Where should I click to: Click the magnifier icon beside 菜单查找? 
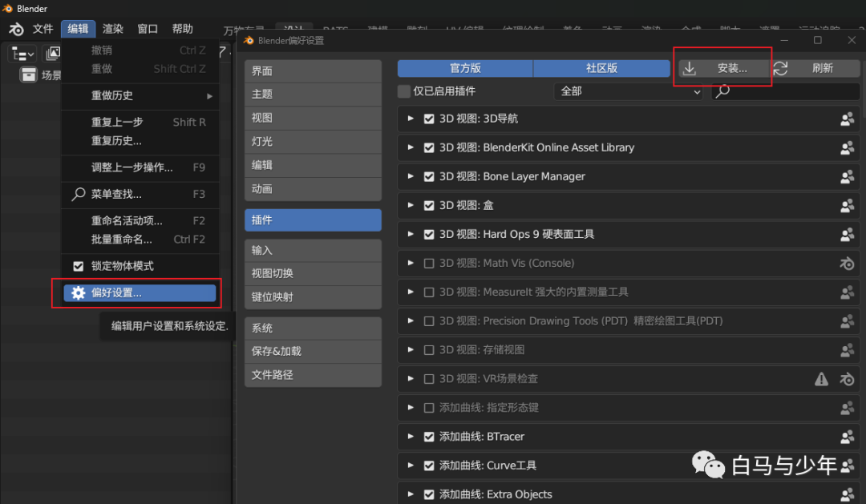pos(79,194)
